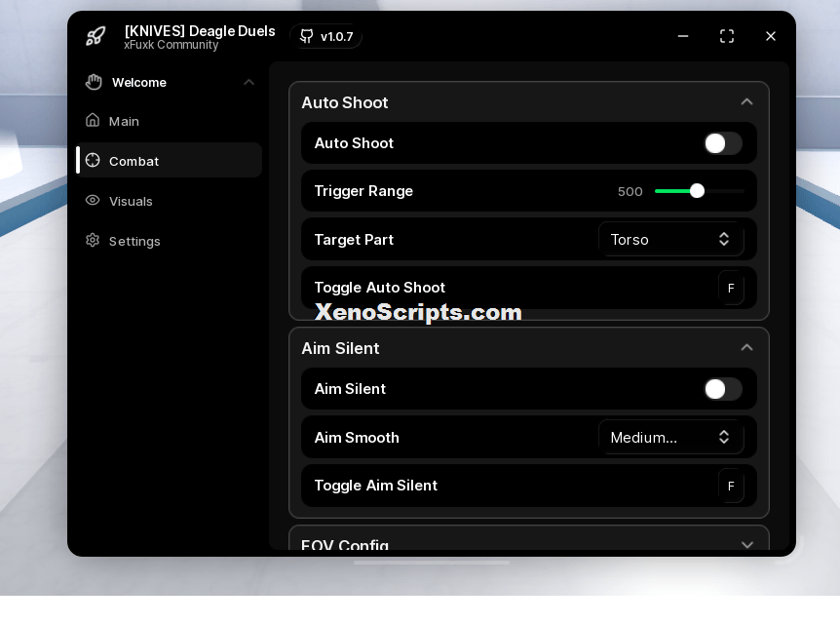Open the GitHub v1.0.7 version badge
The width and height of the screenshot is (840, 625).
[326, 36]
